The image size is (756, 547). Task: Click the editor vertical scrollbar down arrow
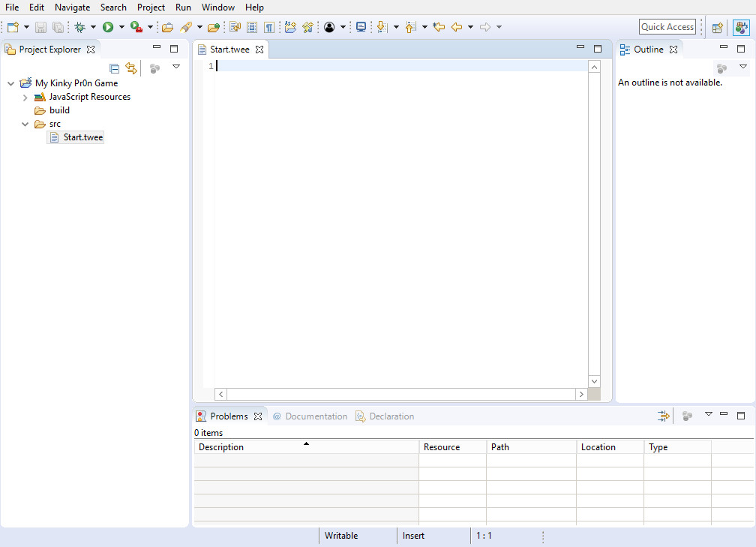(x=595, y=381)
